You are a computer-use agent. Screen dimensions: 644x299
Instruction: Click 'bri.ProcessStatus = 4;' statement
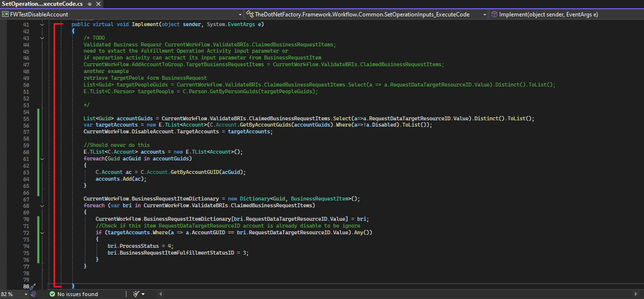pyautogui.click(x=140, y=246)
